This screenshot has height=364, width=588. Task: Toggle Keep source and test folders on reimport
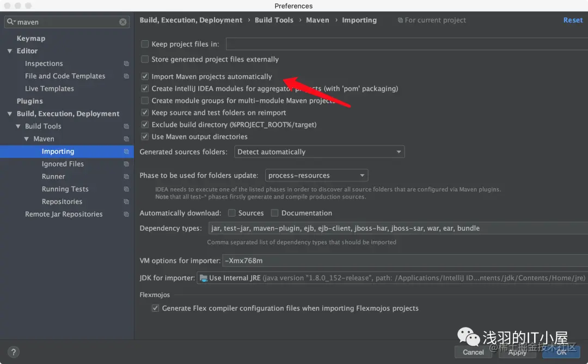click(145, 113)
